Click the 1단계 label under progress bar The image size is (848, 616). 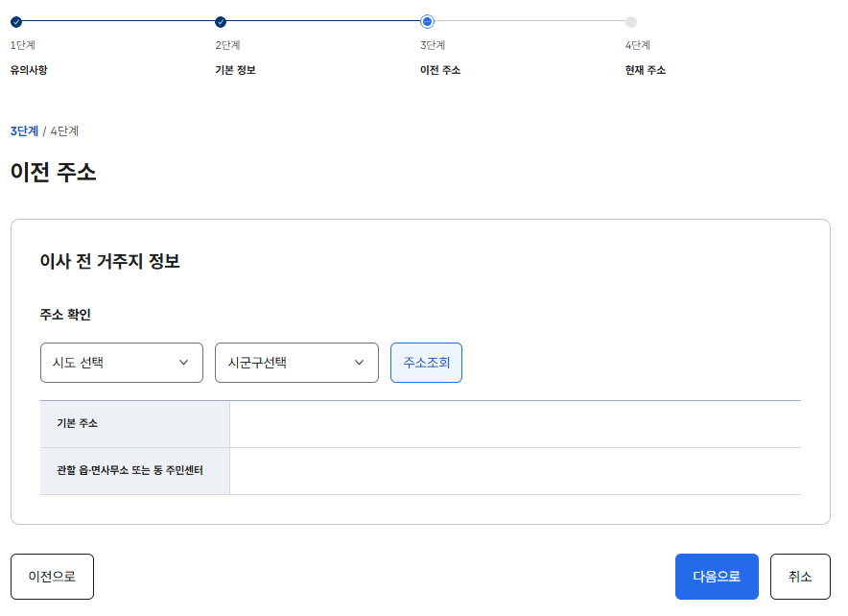coord(23,45)
